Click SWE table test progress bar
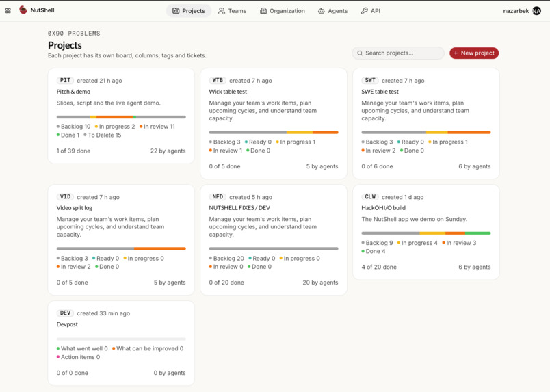 coord(425,132)
